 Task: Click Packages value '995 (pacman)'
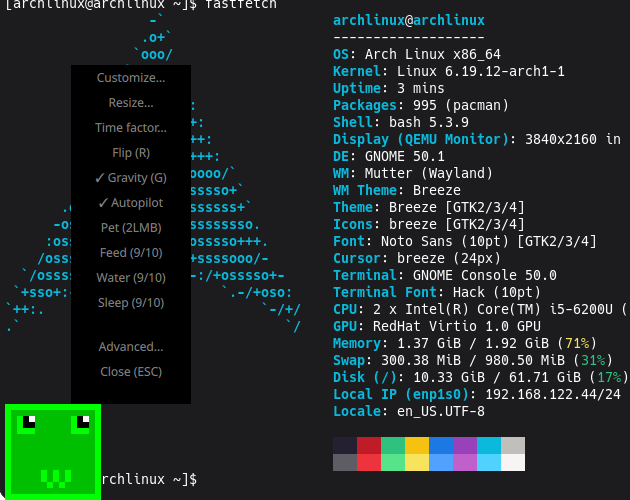[x=461, y=105]
